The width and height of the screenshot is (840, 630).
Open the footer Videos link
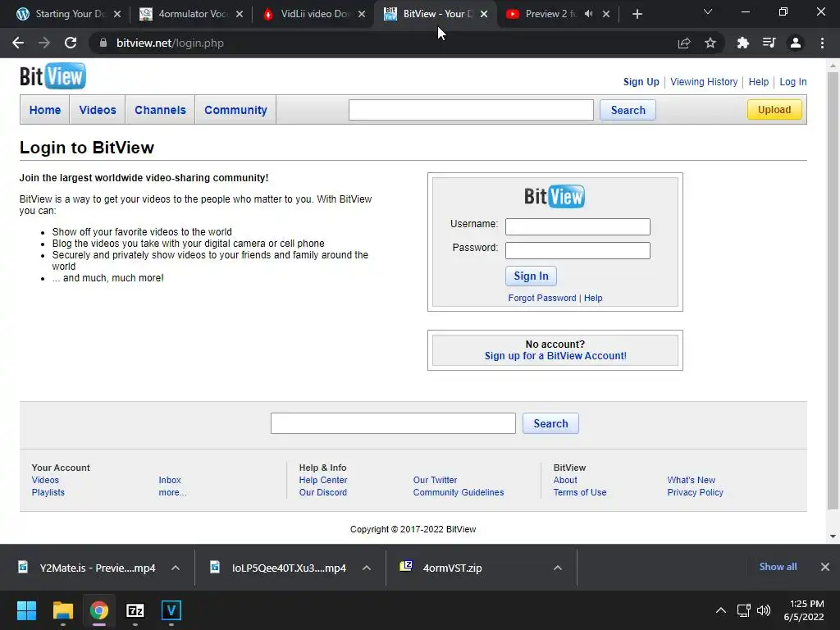click(x=45, y=480)
